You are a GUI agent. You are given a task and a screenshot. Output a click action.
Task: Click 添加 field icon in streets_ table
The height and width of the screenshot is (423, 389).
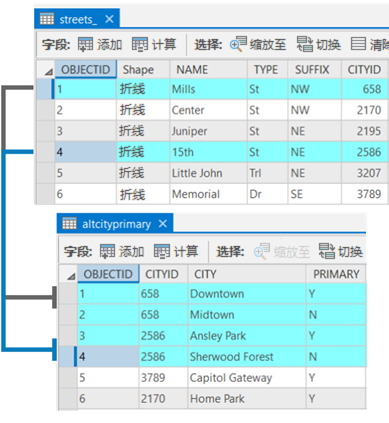pos(85,44)
